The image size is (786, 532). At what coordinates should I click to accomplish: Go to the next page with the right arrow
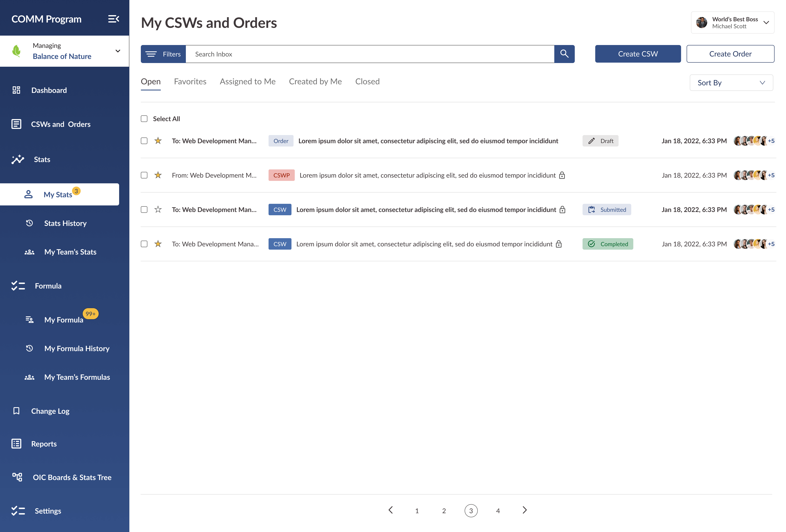coord(525,510)
